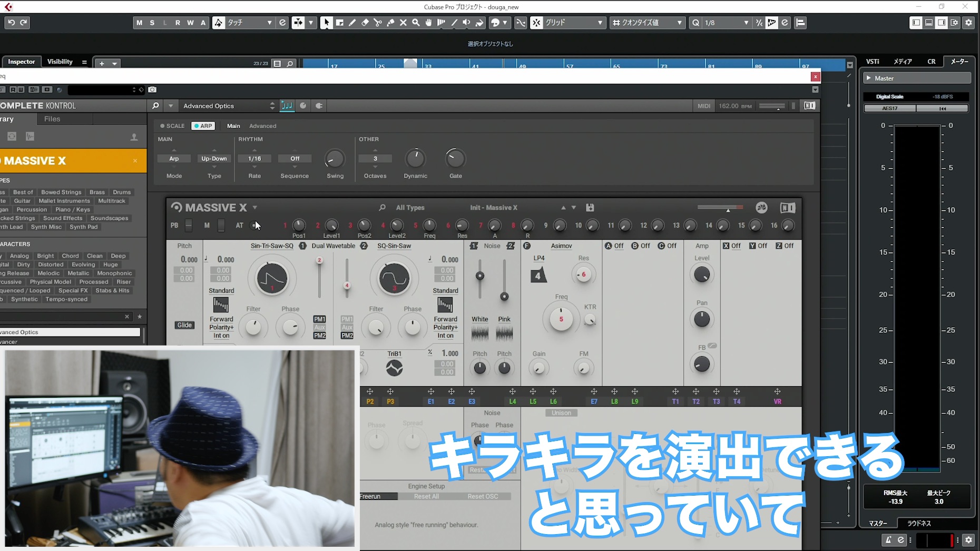Screen dimensions: 980x551
Task: Toggle Solo all tracks S button
Action: tap(152, 23)
